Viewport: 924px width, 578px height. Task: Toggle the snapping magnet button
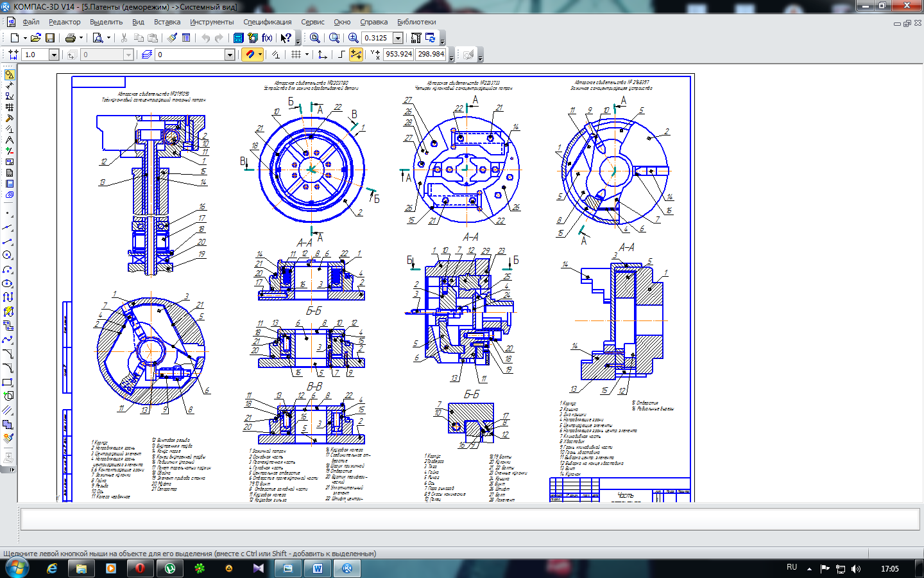pos(250,55)
